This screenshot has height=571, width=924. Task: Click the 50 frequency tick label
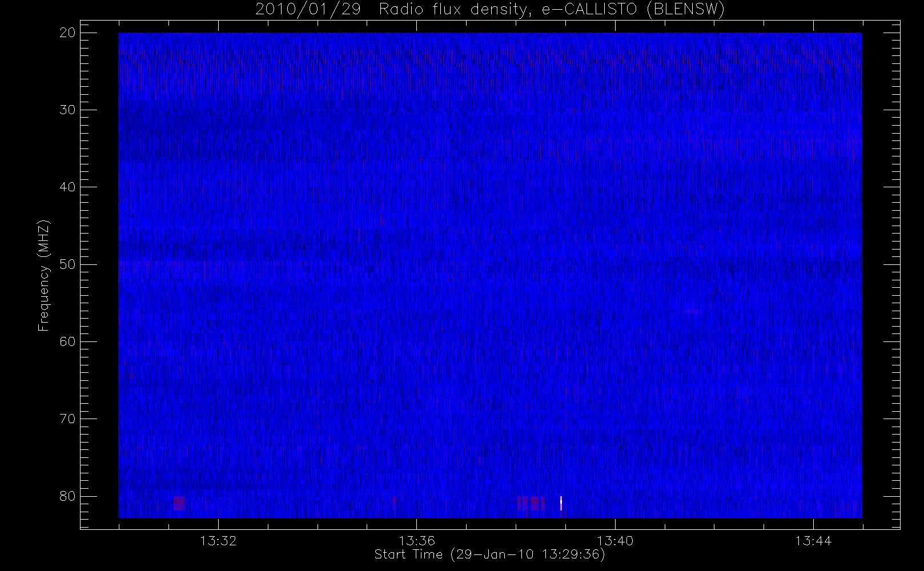67,264
